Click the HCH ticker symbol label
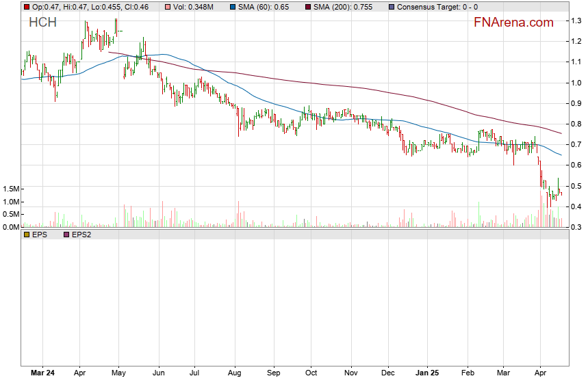The height and width of the screenshot is (387, 588). pos(42,23)
